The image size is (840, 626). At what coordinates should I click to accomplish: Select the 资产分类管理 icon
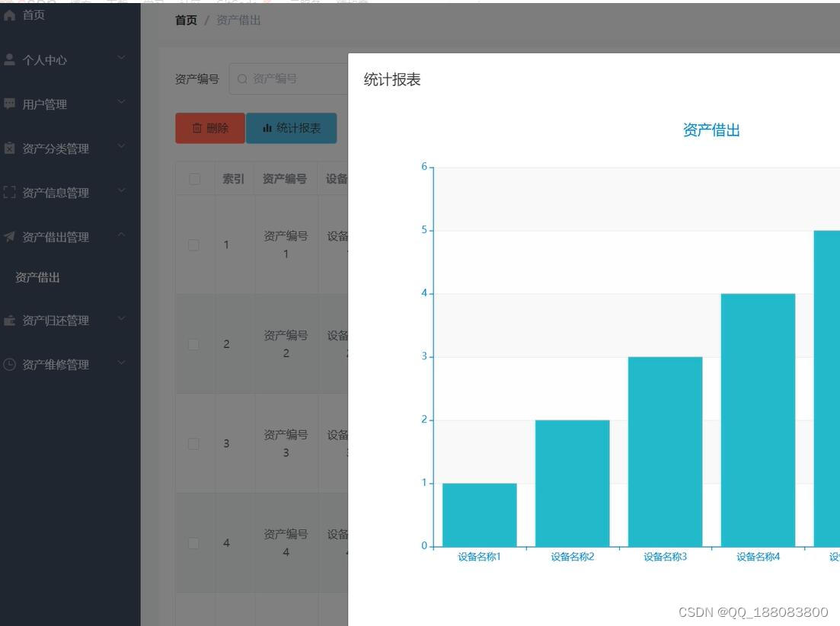click(x=8, y=147)
